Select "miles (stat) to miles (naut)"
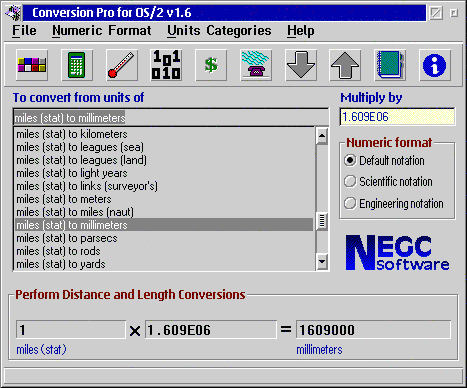Image resolution: width=467 pixels, height=388 pixels. click(164, 212)
